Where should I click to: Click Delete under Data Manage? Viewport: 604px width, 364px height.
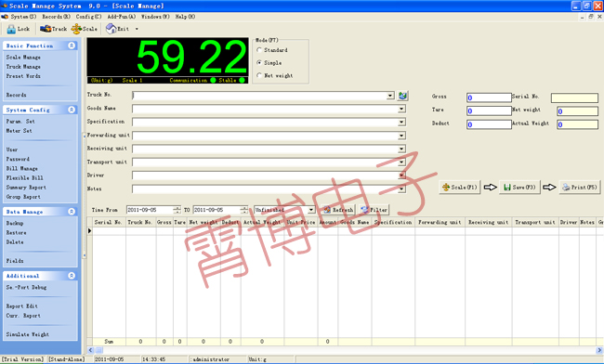15,242
